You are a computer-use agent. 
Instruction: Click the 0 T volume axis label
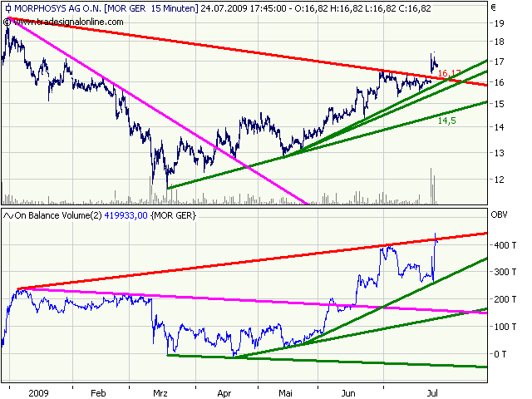(500, 354)
